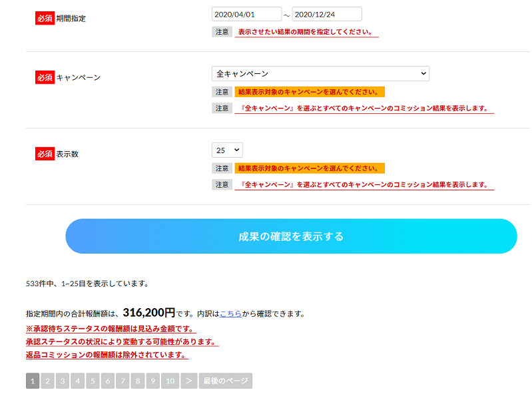Go to page 5 of results
Viewport: 532px width, 396px height.
[93, 381]
